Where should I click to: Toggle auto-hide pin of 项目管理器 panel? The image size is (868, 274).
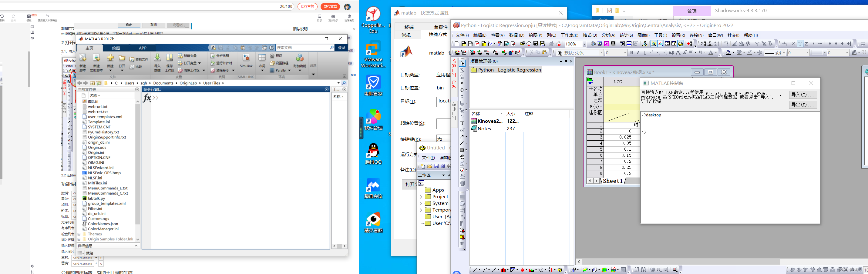pos(566,61)
